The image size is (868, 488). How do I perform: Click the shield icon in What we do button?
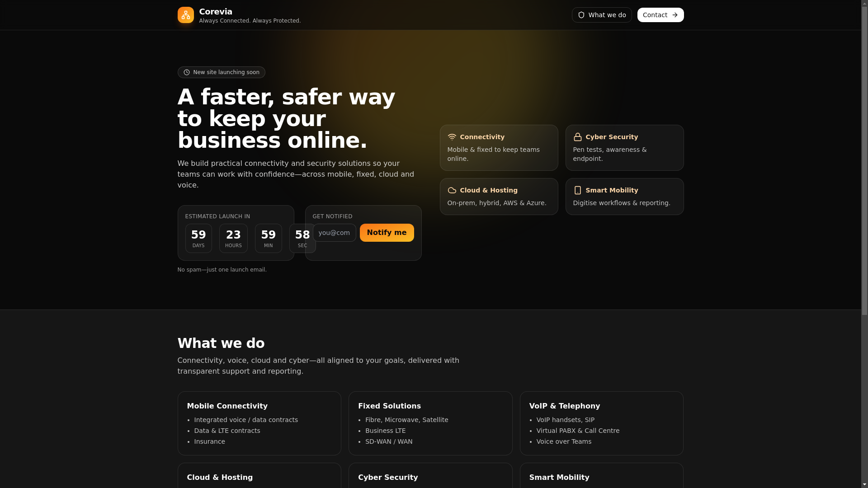(581, 15)
